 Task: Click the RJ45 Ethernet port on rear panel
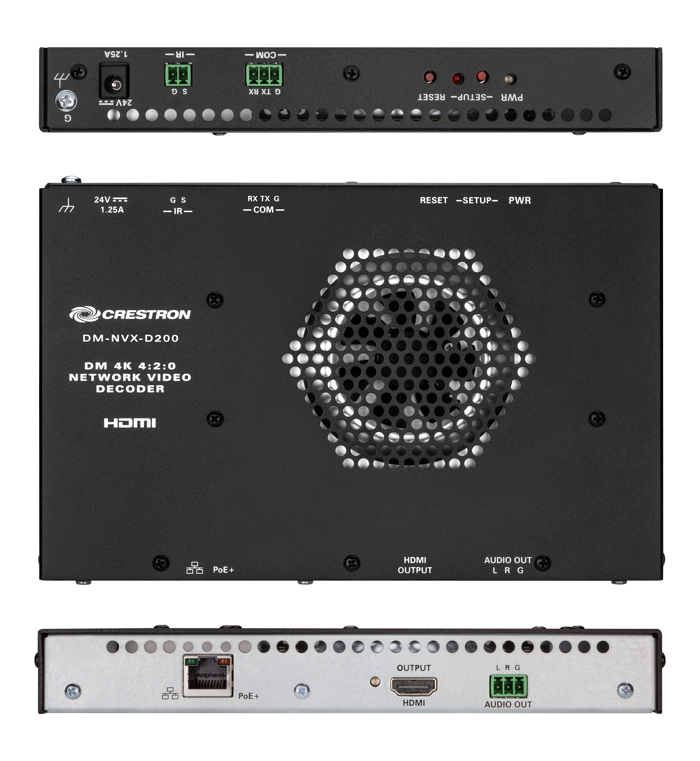tap(207, 675)
